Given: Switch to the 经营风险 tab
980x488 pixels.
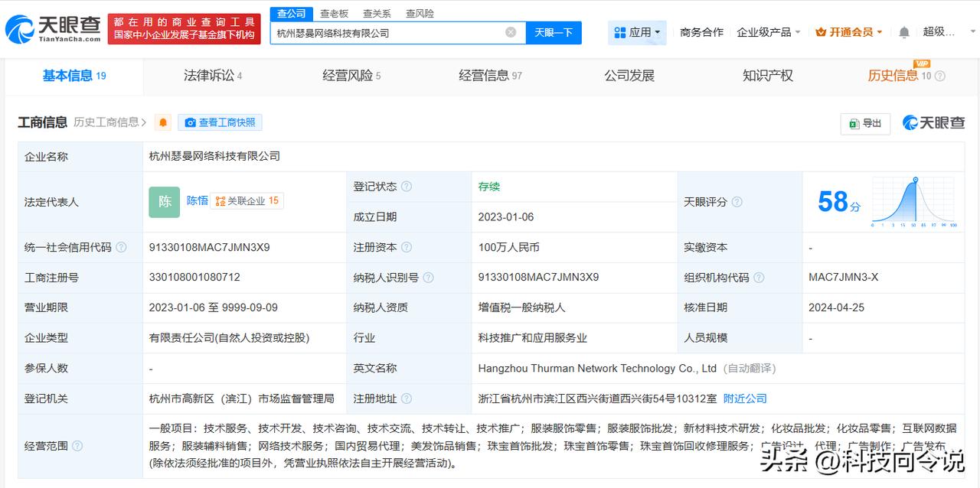Looking at the screenshot, I should pyautogui.click(x=351, y=76).
